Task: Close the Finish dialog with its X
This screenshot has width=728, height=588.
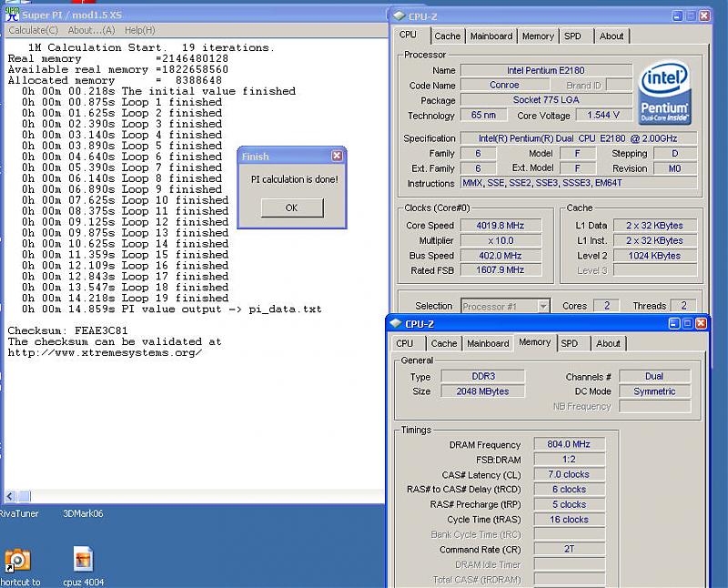Action: coord(337,156)
